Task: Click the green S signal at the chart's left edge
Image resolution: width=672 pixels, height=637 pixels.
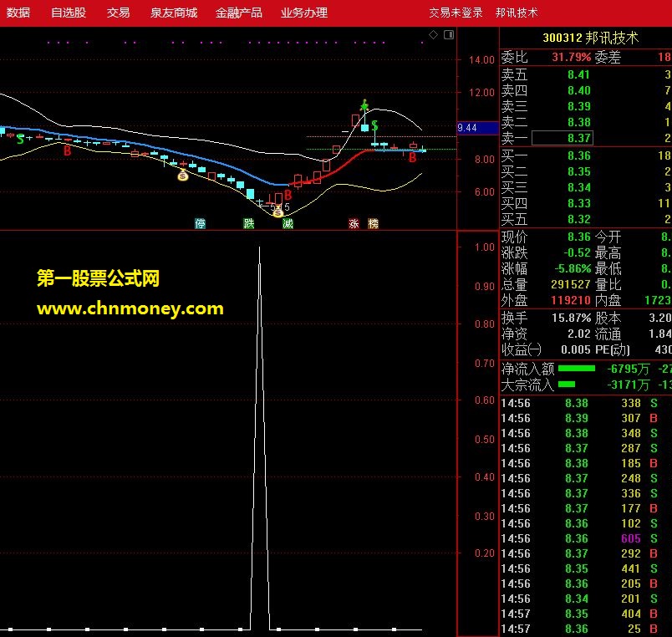Action: point(20,139)
